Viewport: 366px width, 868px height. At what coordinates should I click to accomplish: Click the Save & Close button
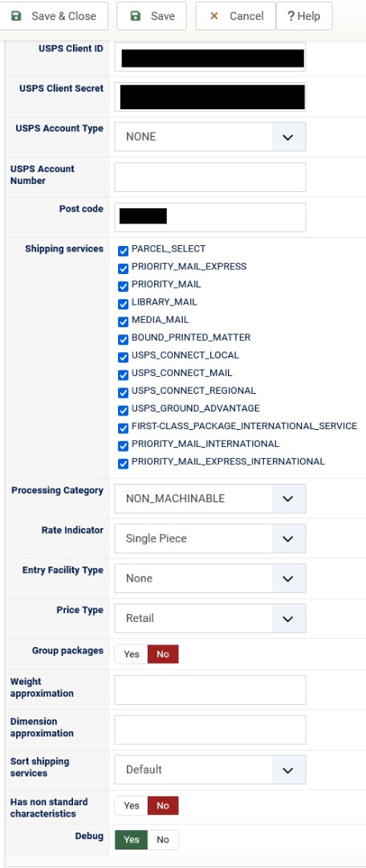tap(54, 16)
